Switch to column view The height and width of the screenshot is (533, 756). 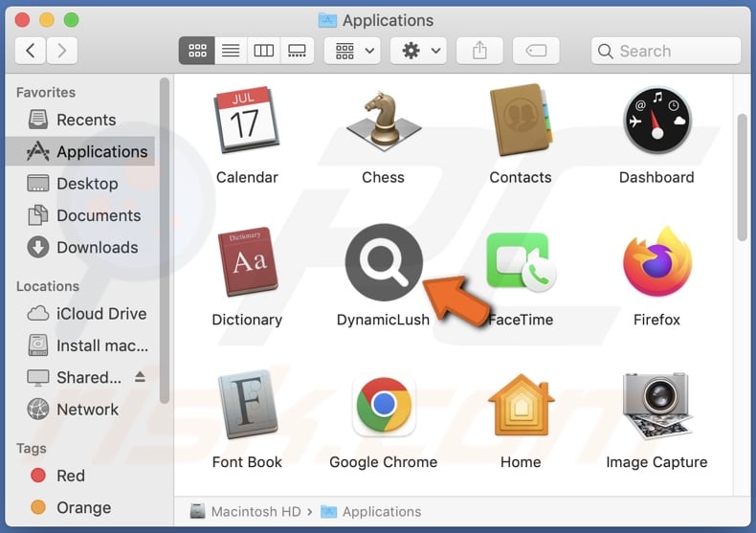pos(263,50)
